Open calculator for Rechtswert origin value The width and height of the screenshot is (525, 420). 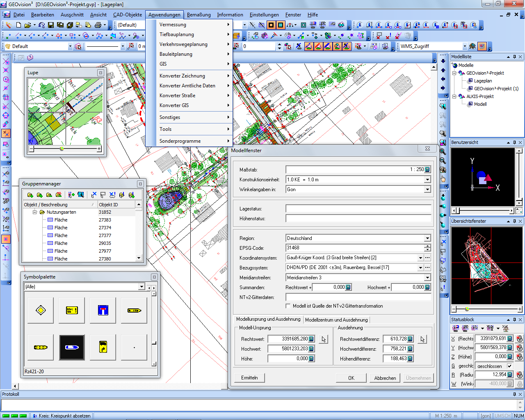[311, 339]
